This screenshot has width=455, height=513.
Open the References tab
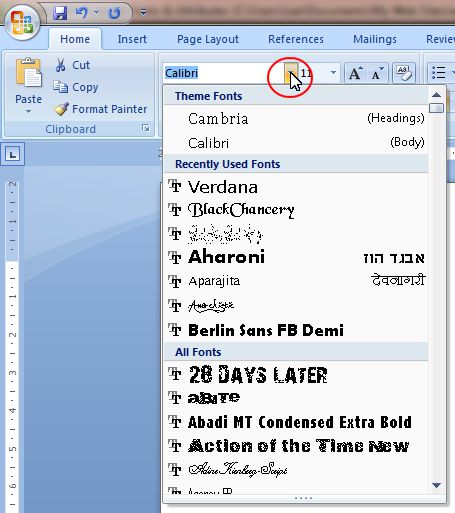296,39
